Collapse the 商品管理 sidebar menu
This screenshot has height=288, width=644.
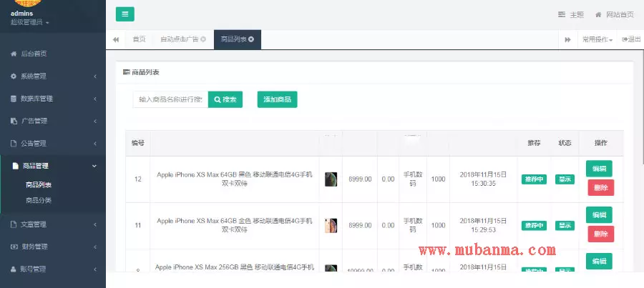(x=53, y=166)
